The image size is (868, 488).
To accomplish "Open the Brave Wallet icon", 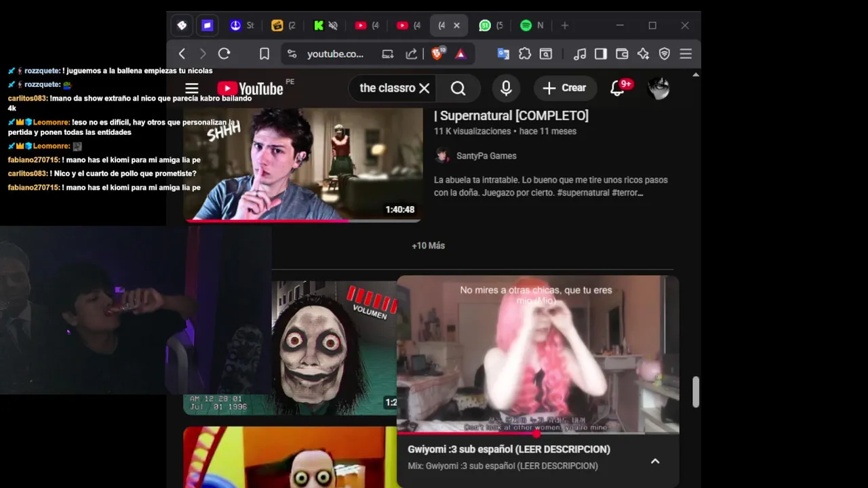I will point(622,54).
